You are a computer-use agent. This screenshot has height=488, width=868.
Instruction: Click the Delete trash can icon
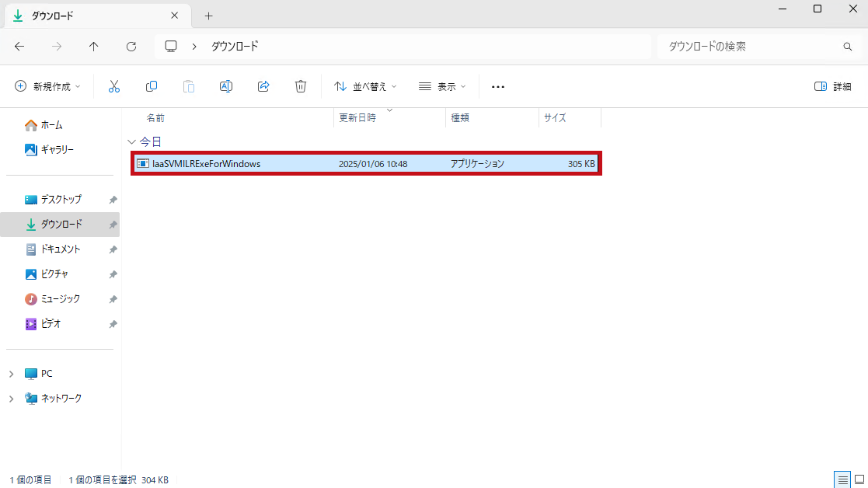click(301, 86)
